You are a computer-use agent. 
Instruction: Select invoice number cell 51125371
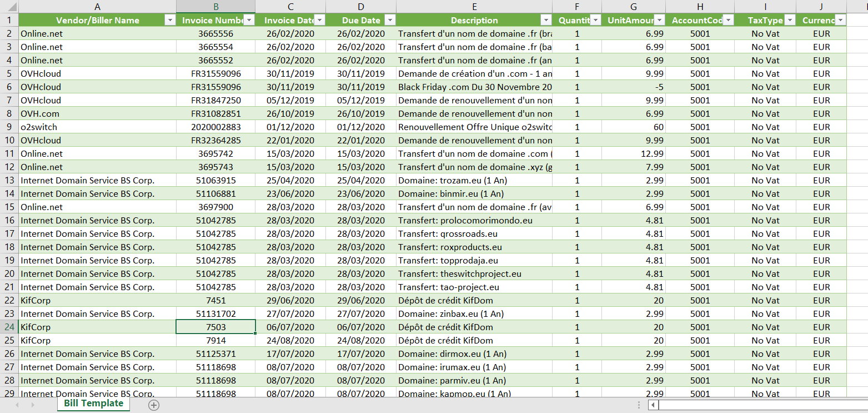click(x=216, y=354)
